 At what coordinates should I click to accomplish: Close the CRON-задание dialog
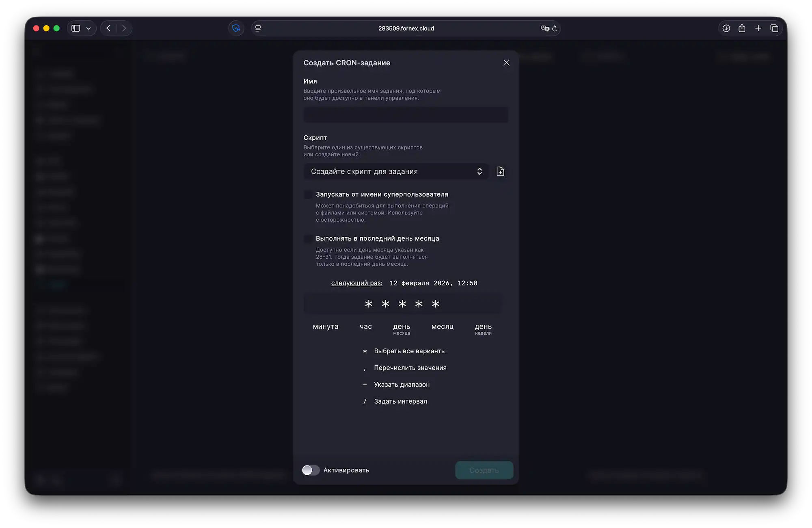coord(506,63)
